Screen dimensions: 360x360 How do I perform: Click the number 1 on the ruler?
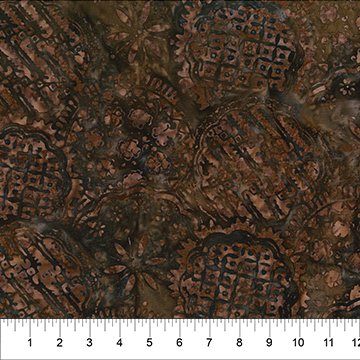pos(30,343)
